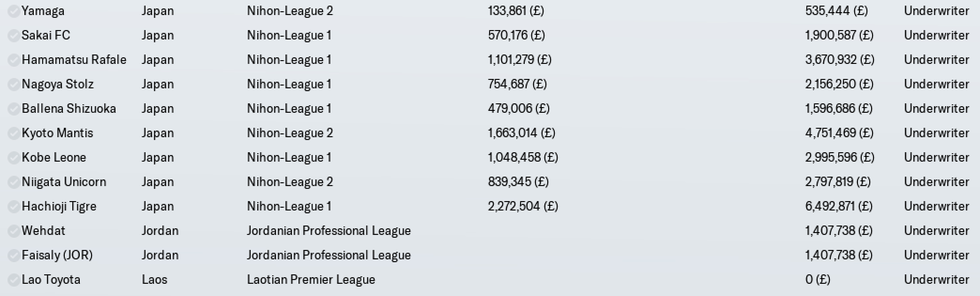Viewport: 980px width, 296px height.
Task: Click the check icon beside Lao Toyota
Action: (x=14, y=280)
